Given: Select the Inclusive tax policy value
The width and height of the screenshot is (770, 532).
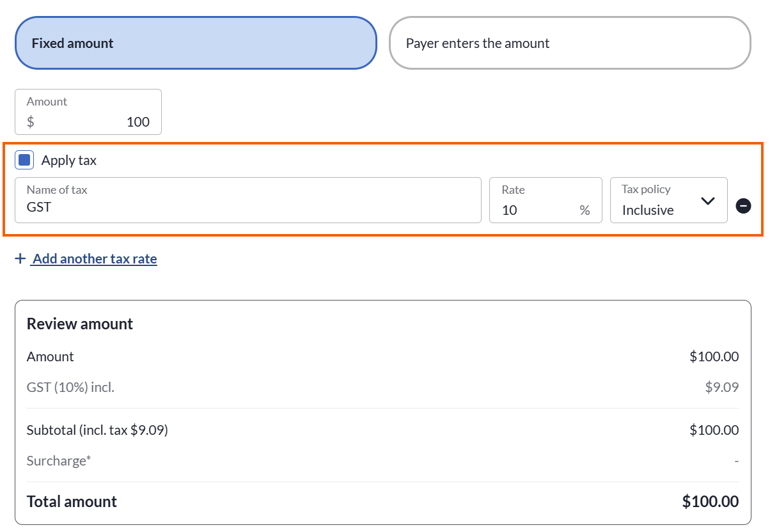Looking at the screenshot, I should coord(648,210).
